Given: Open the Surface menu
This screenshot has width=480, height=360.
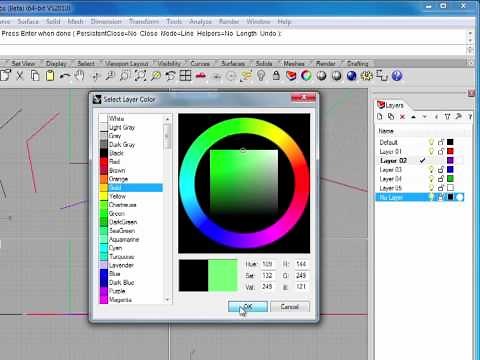Looking at the screenshot, I should pos(28,22).
